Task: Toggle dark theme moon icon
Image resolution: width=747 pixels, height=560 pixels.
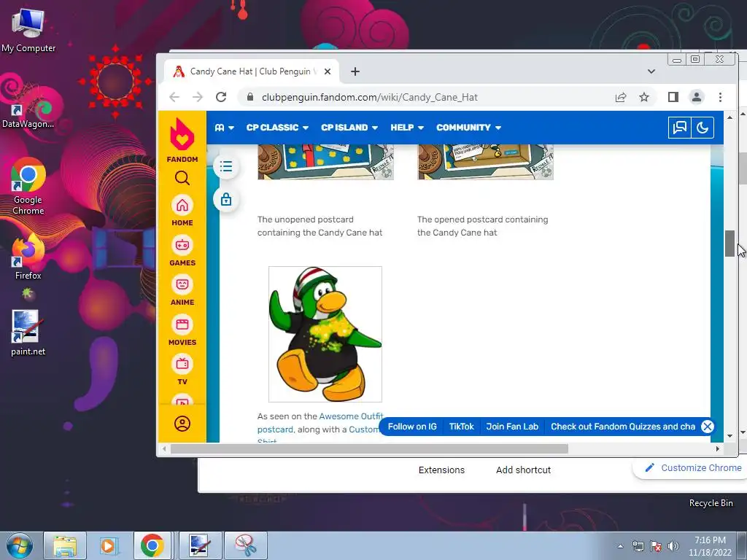Action: coord(703,128)
